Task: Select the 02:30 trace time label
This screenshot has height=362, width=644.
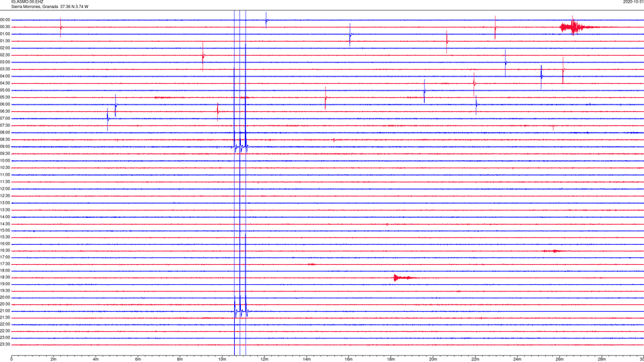Action: point(5,55)
